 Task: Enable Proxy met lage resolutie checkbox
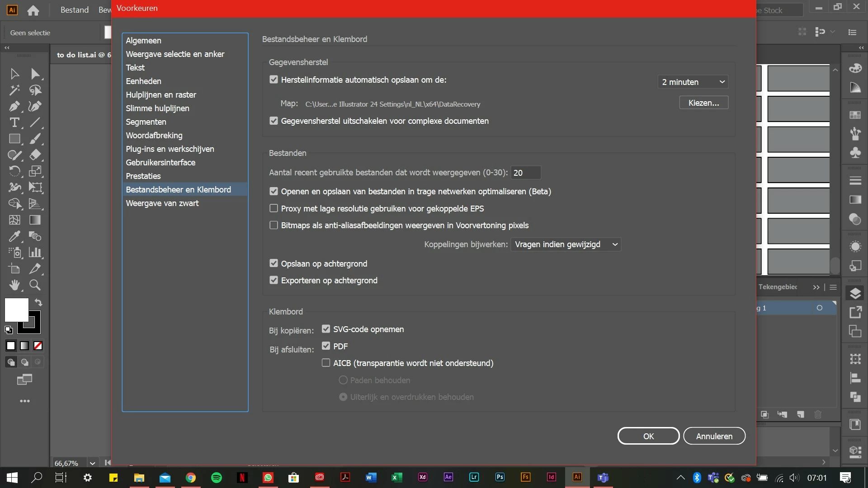[274, 208]
